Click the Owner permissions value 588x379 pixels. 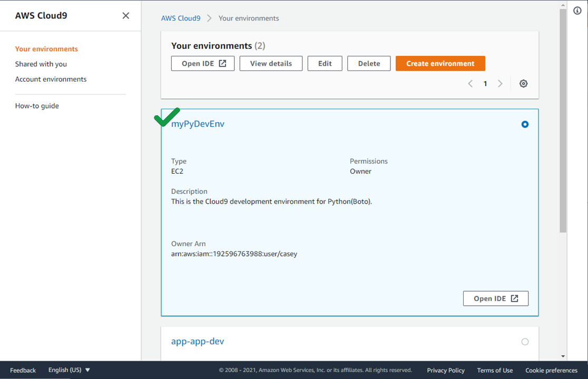coord(360,171)
